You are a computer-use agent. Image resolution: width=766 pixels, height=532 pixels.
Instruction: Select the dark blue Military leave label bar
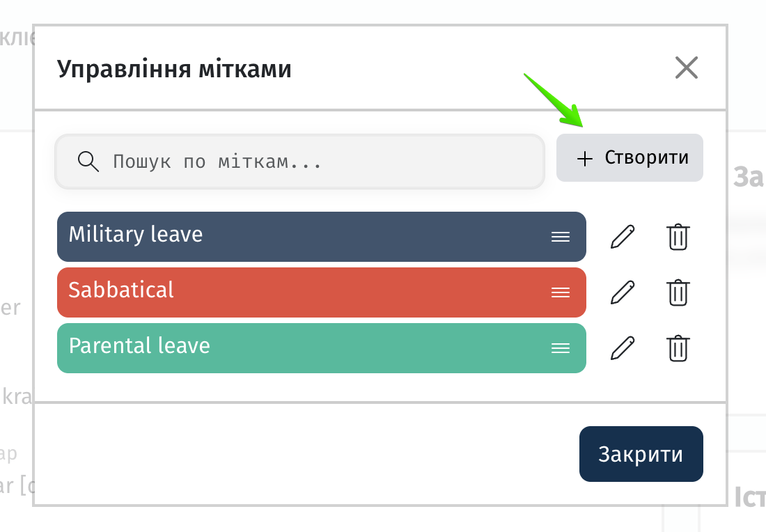point(322,237)
